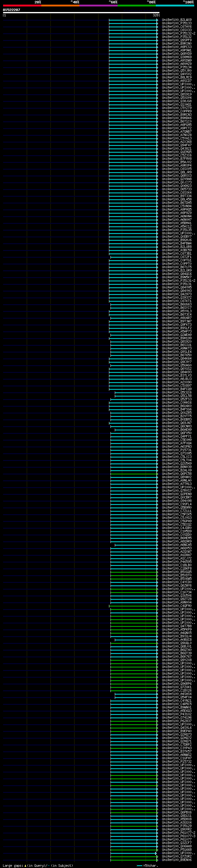Click the label UniRef100_B9HDK6
The image size is (197, 868).
point(176,118)
